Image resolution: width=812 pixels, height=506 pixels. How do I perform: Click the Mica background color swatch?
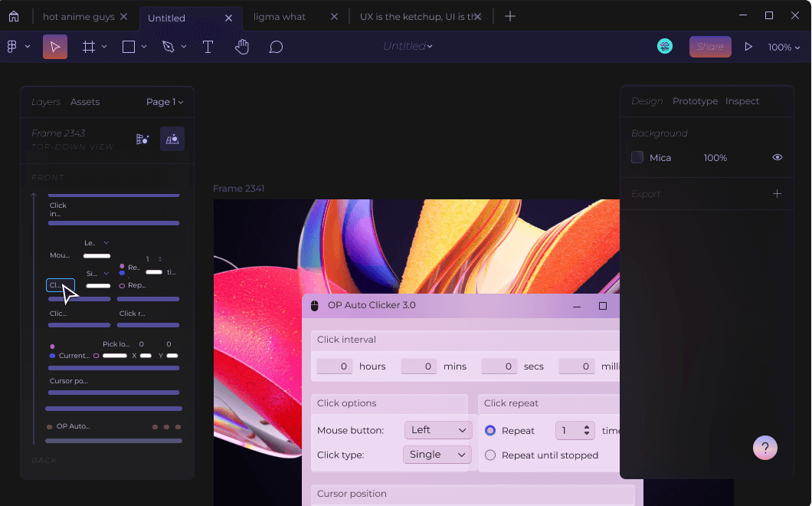click(x=637, y=157)
